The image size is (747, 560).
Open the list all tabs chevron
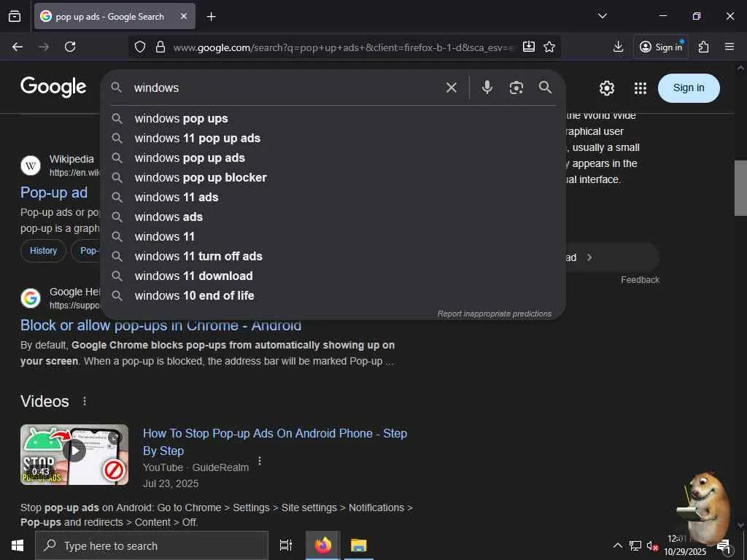tap(602, 16)
